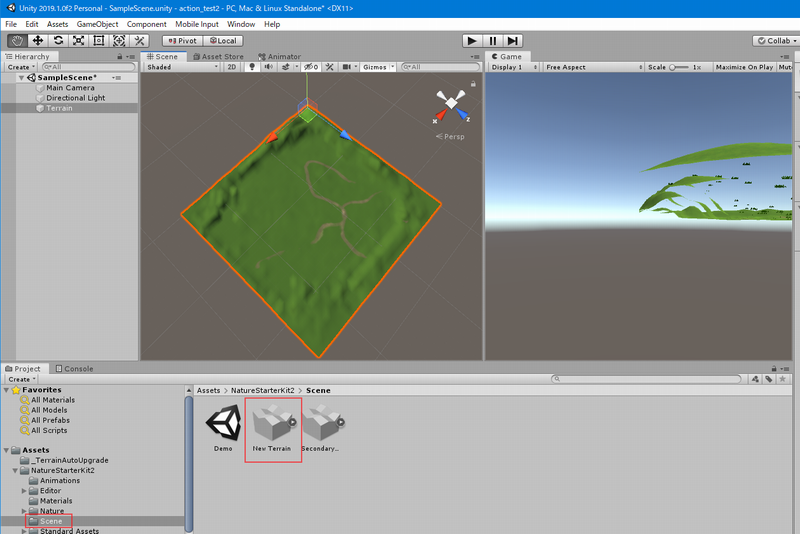This screenshot has height=534, width=800.
Task: Collapse the Favorites group
Action: tap(6, 390)
